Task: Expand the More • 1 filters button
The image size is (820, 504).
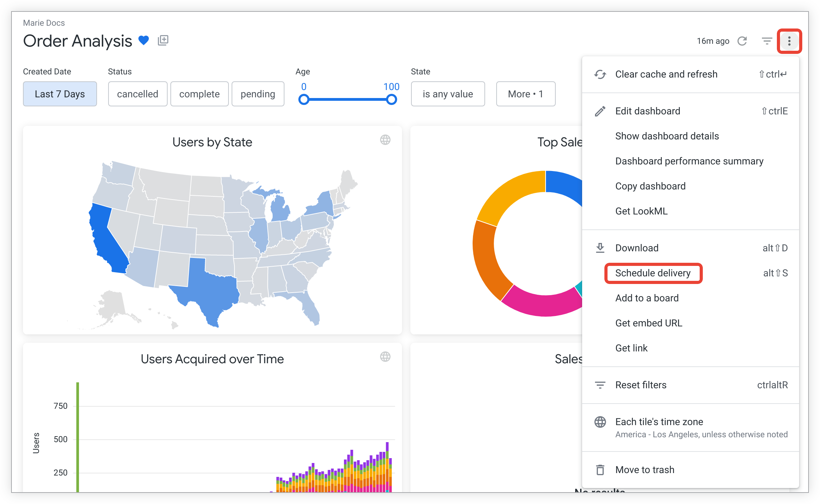Action: coord(525,94)
